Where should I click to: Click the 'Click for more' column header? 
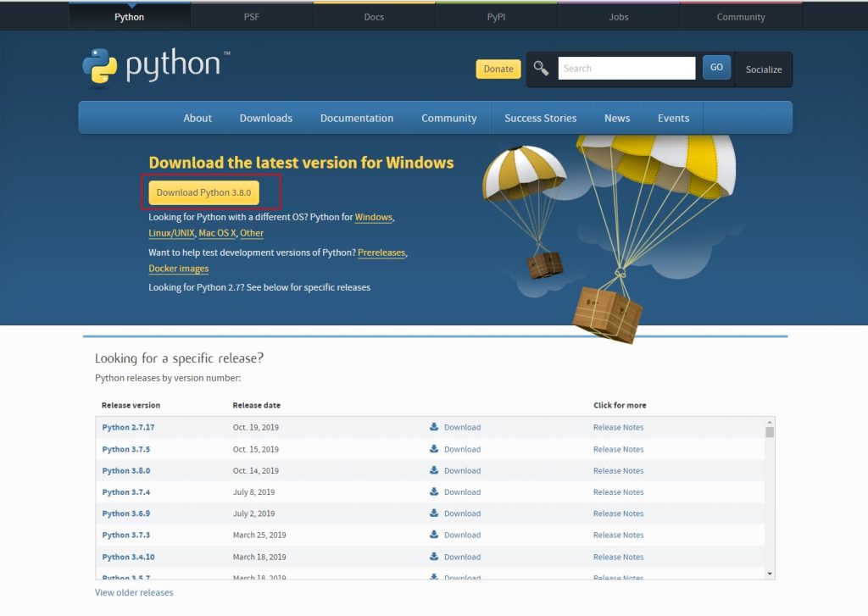tap(620, 405)
